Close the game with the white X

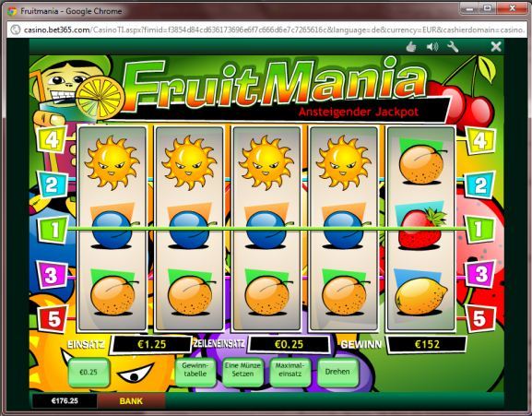click(496, 46)
